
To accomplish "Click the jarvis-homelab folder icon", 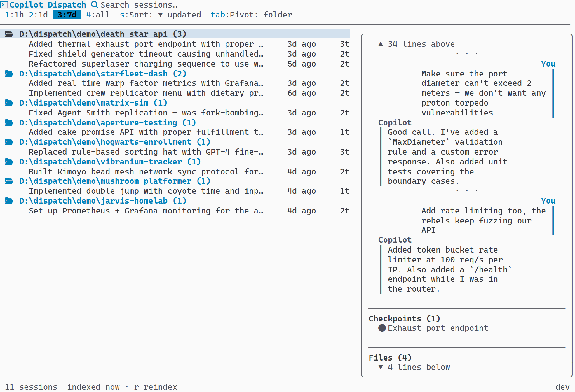I will click(x=9, y=201).
